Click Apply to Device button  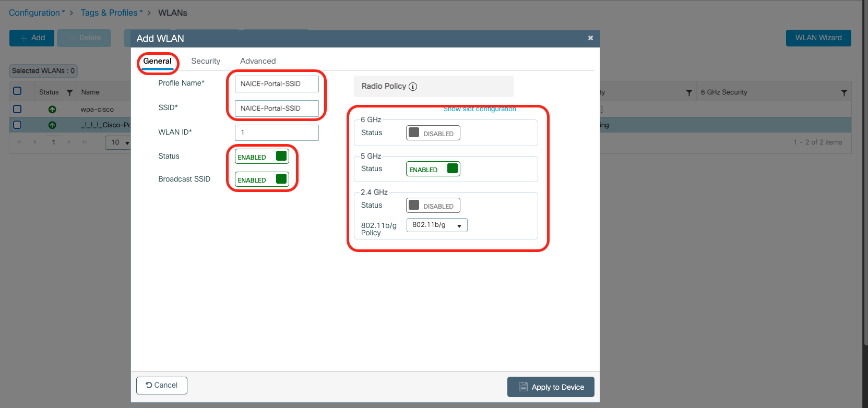tap(551, 387)
